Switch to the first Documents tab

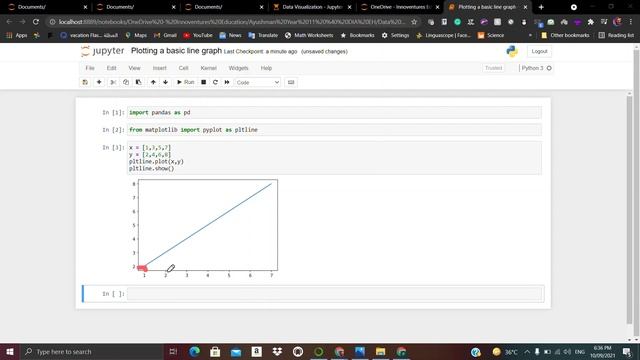tap(48, 7)
